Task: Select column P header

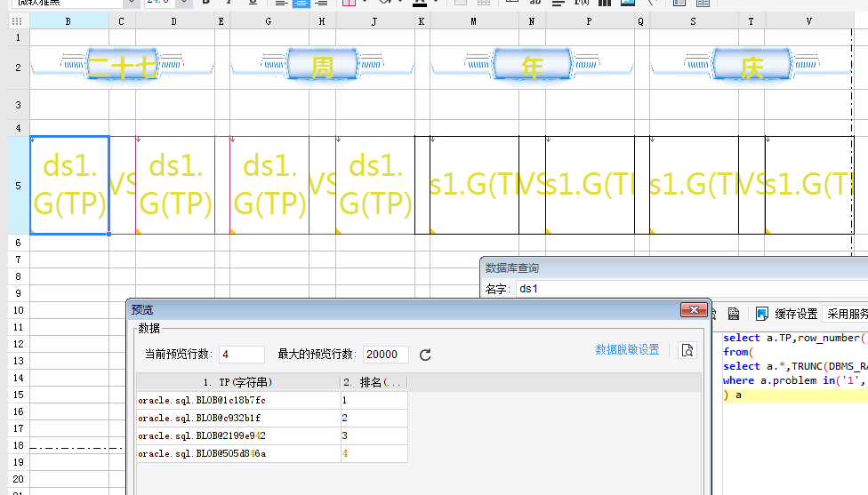Action: 590,21
